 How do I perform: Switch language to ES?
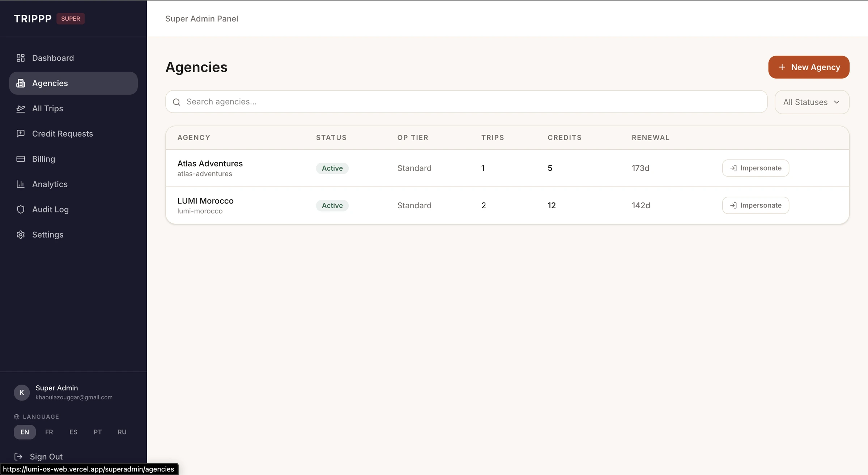73,432
